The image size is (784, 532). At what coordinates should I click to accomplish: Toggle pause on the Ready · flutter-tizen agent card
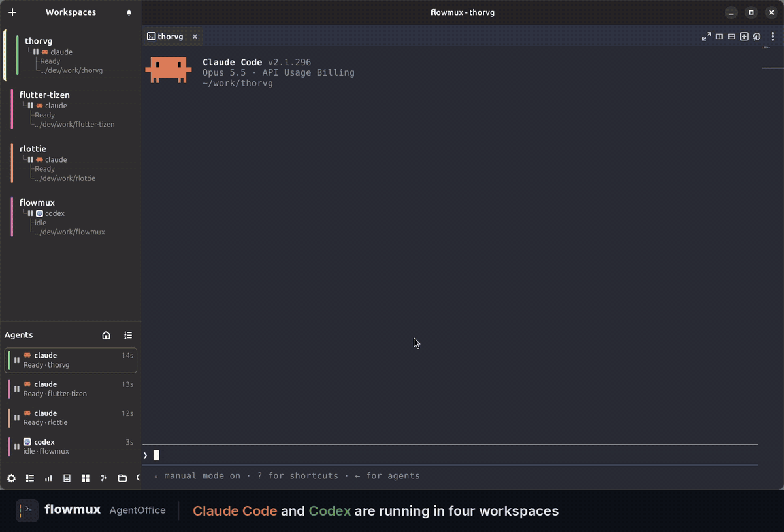17,388
